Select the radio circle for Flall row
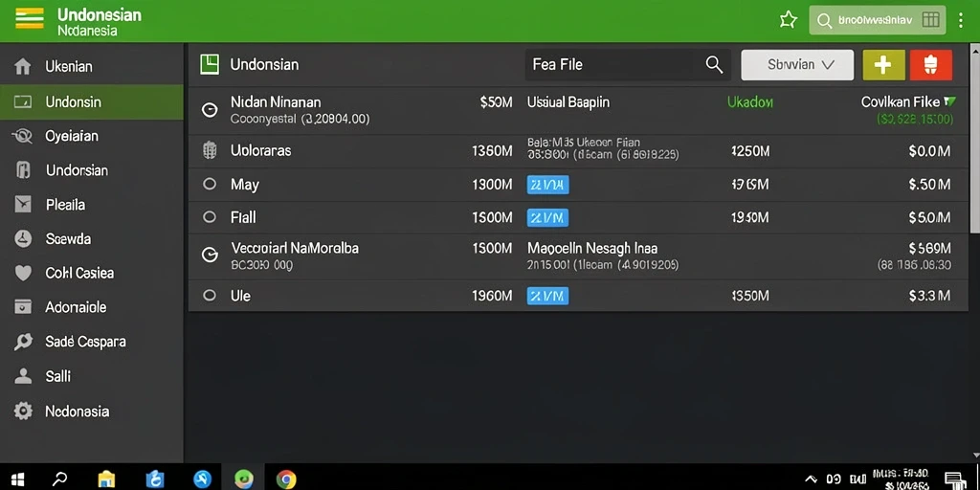 [210, 217]
